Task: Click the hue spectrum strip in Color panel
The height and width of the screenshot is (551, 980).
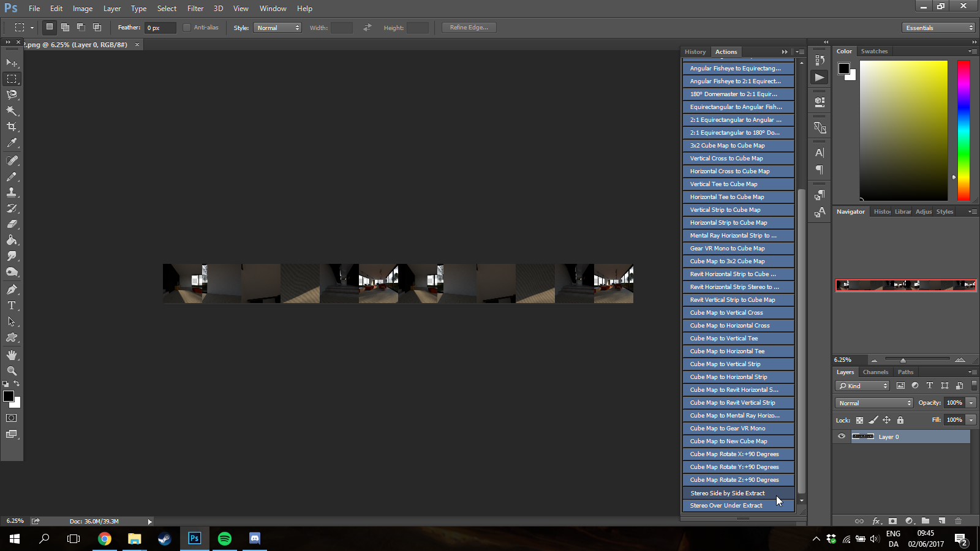Action: [963, 130]
